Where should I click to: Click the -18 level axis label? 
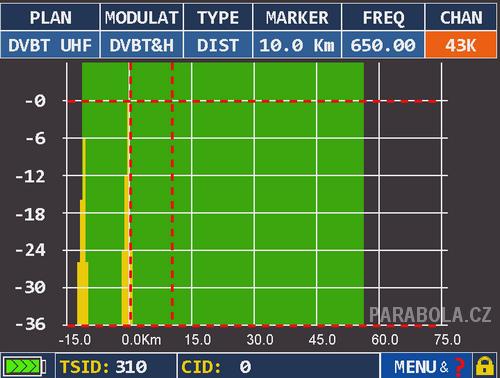[x=31, y=213]
